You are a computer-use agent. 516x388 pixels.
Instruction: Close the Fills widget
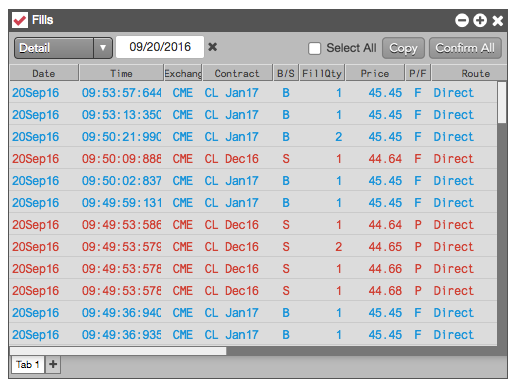[x=498, y=21]
